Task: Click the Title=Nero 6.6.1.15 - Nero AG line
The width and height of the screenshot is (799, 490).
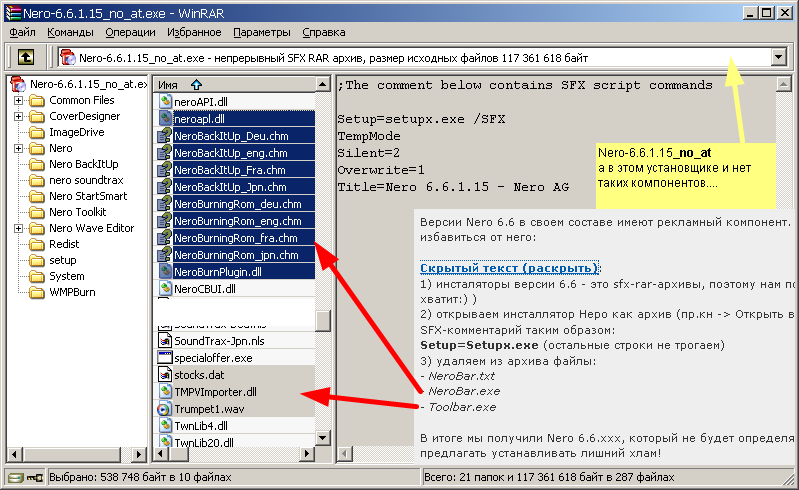Action: [x=453, y=187]
